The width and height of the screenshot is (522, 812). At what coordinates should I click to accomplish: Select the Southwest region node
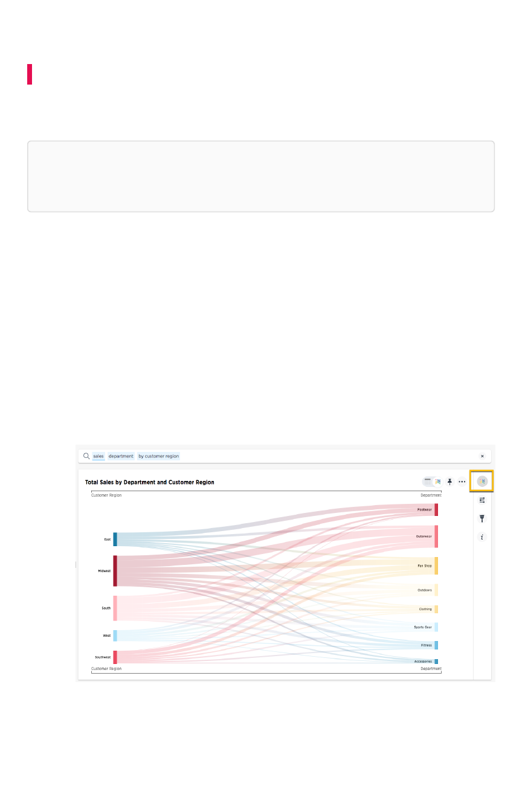coord(115,657)
